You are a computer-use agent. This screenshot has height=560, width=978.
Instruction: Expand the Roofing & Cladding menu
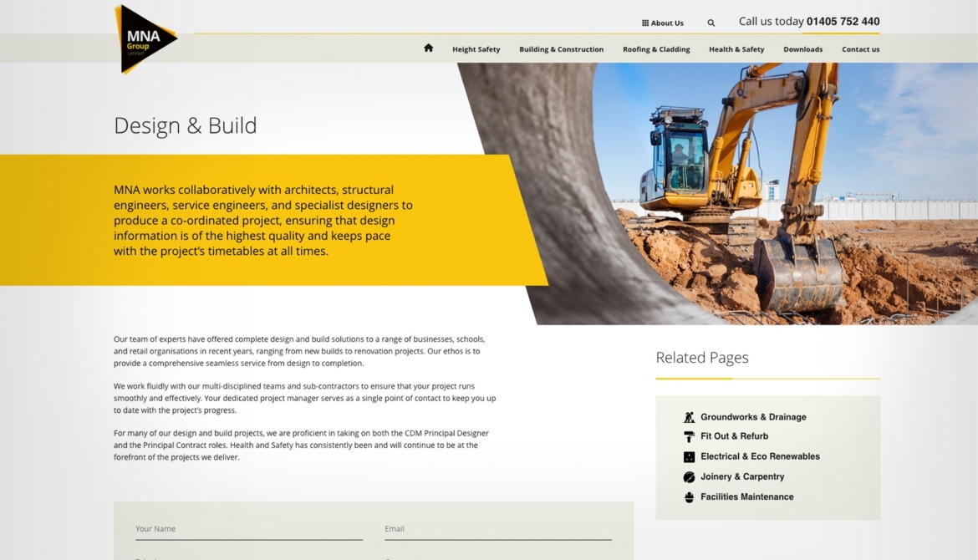[x=656, y=49]
